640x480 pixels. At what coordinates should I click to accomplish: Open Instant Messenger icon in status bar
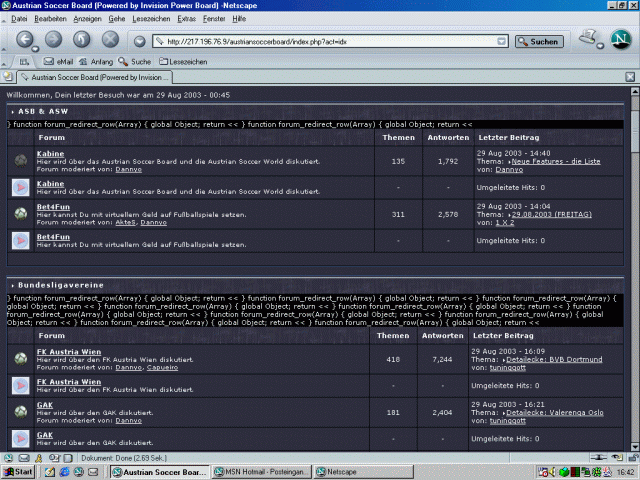point(39,458)
